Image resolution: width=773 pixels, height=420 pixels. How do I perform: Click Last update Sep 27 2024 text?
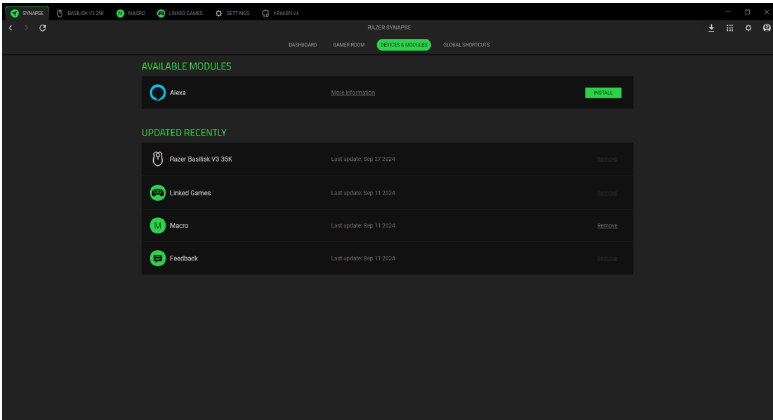363,159
